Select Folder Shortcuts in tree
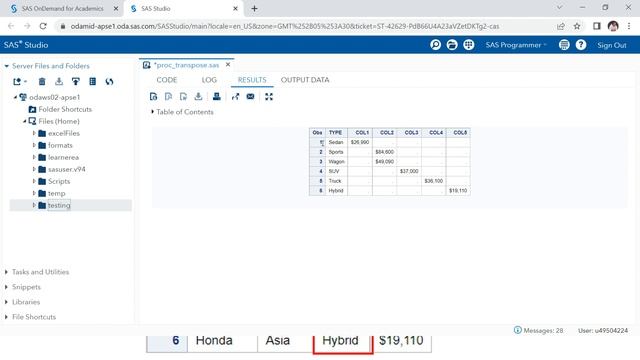The height and width of the screenshot is (360, 640). pos(65,109)
